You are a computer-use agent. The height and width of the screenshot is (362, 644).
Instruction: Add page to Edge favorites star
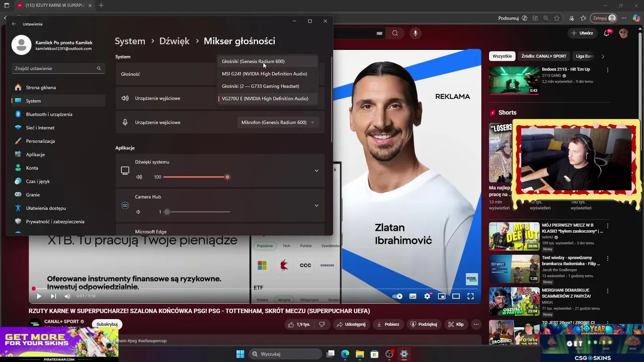click(556, 18)
